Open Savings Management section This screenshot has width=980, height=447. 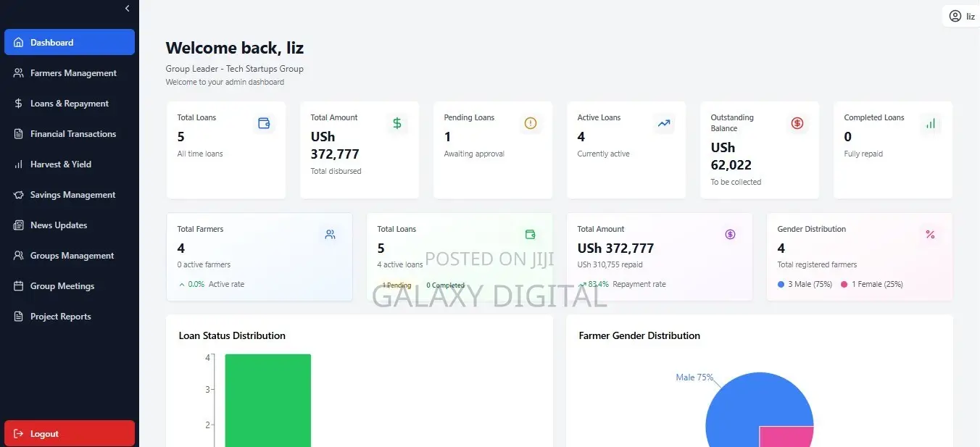coord(70,195)
